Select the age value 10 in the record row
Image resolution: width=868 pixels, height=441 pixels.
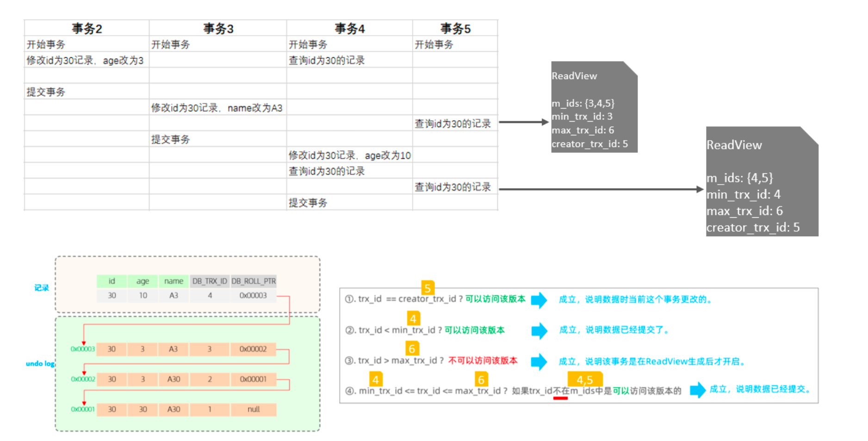[143, 295]
